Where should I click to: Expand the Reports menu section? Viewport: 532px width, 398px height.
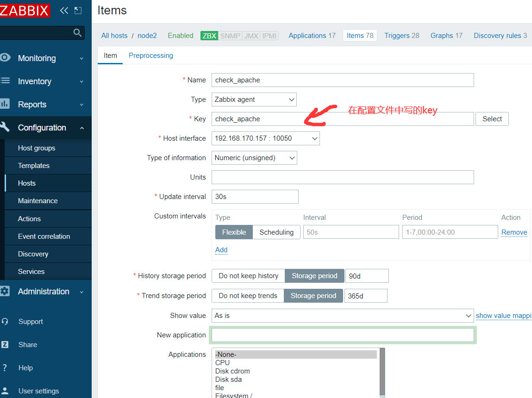point(46,105)
